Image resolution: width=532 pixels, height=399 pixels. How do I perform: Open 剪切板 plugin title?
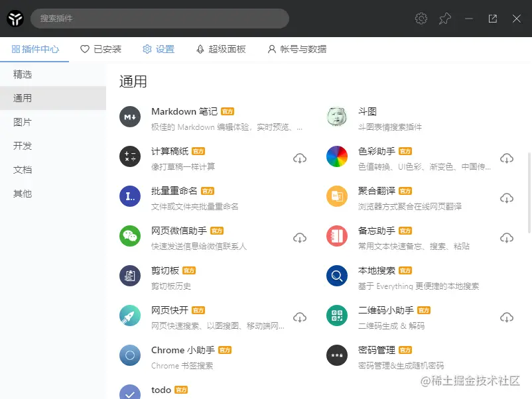(x=165, y=270)
